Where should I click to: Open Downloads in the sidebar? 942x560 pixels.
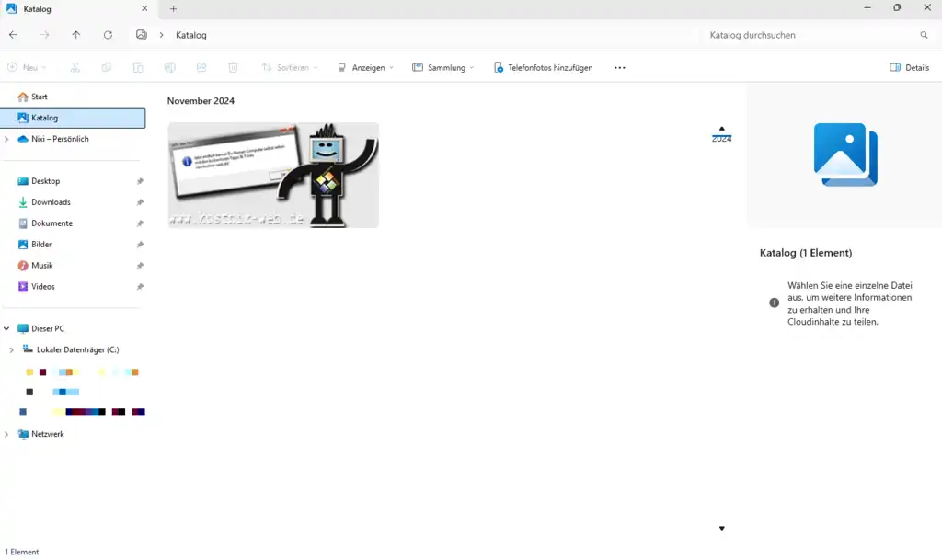click(x=52, y=202)
